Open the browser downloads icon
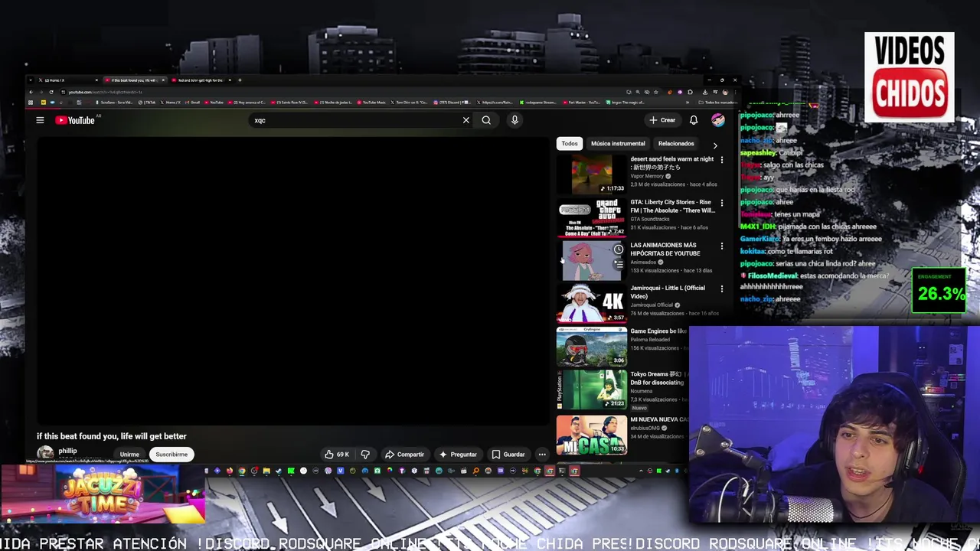 pos(705,93)
